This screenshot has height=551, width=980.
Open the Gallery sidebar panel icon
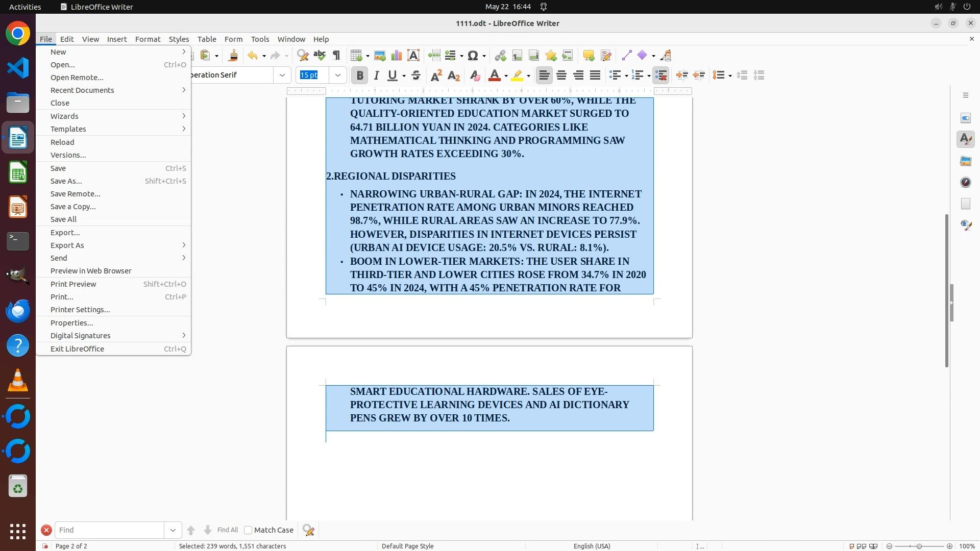pos(966,161)
